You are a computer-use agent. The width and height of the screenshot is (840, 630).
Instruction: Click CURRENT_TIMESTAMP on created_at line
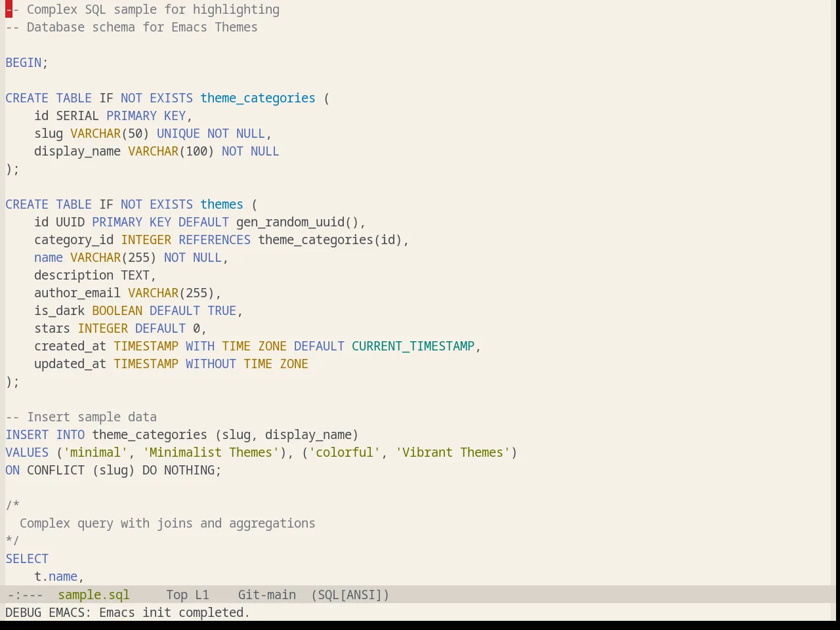pos(413,346)
